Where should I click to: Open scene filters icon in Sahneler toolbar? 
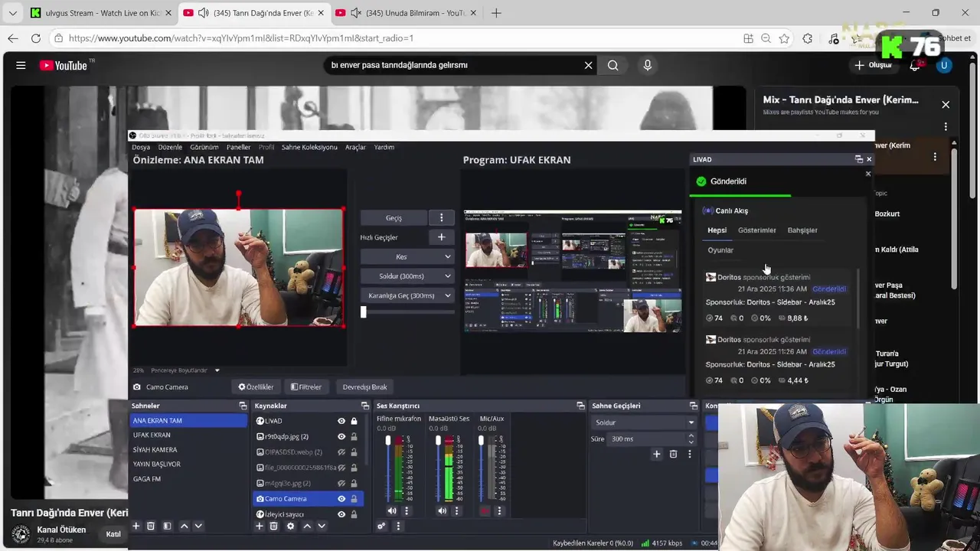click(167, 526)
